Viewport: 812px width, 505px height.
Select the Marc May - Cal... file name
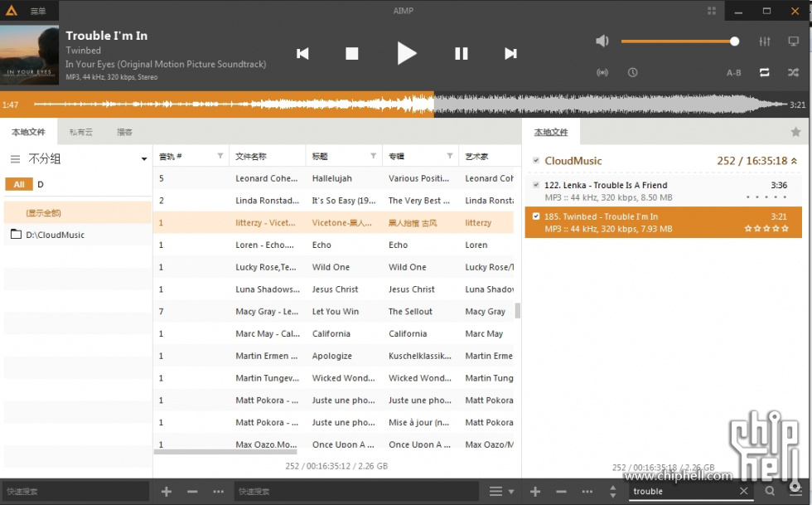[267, 334]
